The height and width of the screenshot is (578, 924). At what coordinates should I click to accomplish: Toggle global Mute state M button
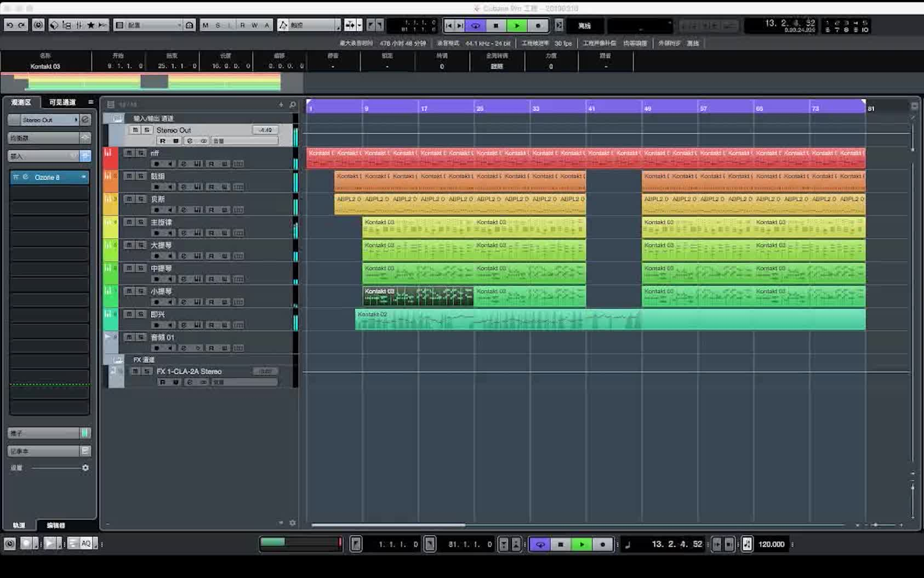tap(206, 25)
